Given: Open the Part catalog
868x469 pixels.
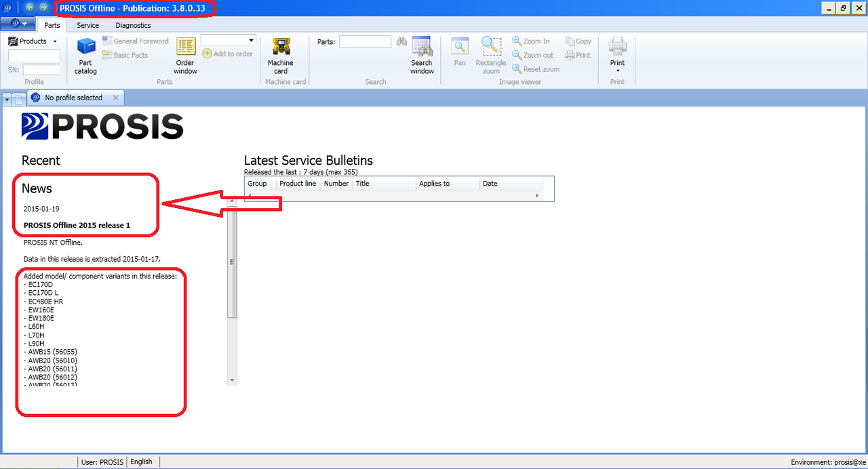Looking at the screenshot, I should tap(85, 56).
